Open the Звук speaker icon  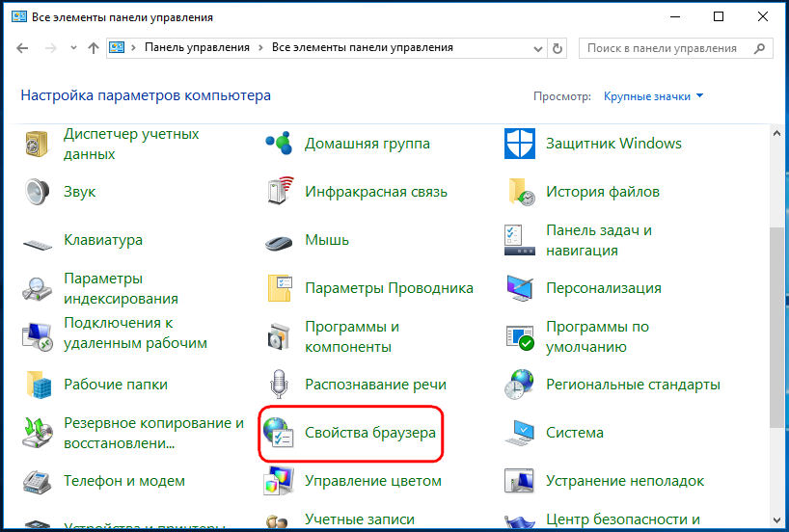37,192
